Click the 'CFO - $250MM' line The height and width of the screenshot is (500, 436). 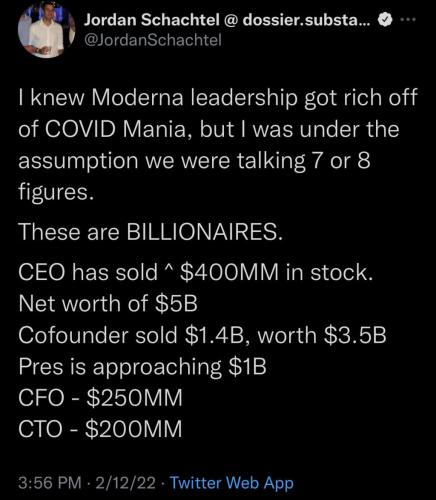point(100,397)
